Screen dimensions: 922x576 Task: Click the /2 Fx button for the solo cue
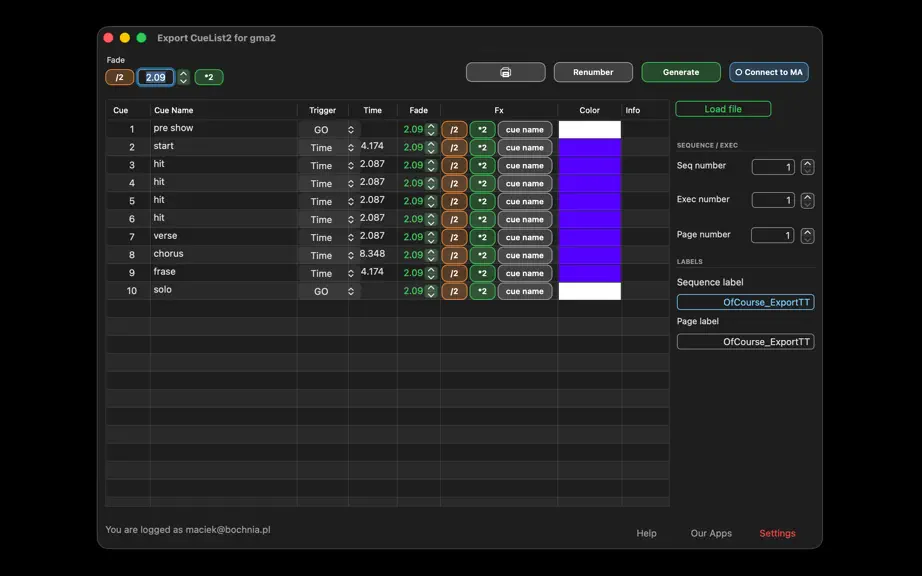454,292
